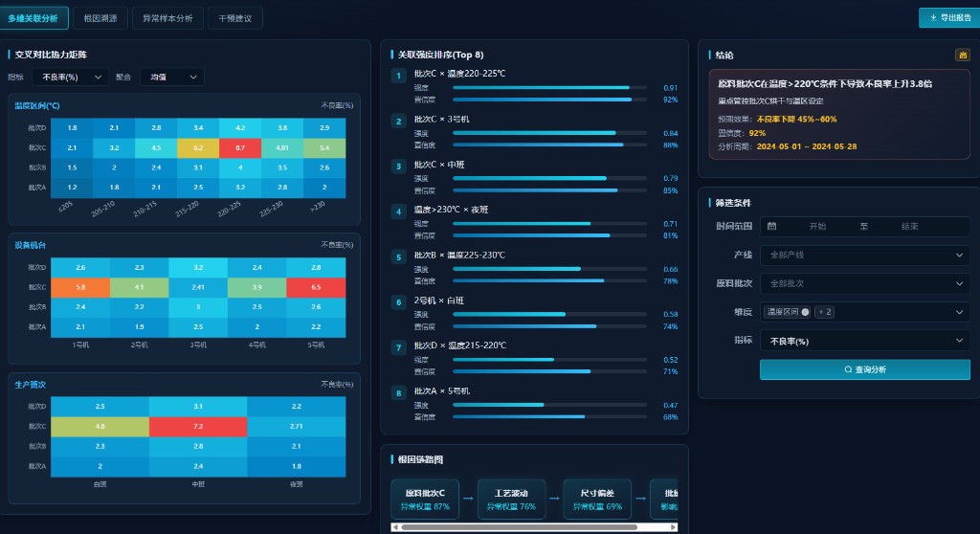Screen dimensions: 980x534
Task: Click rank badge 1 in the ranking list
Action: pyautogui.click(x=399, y=76)
